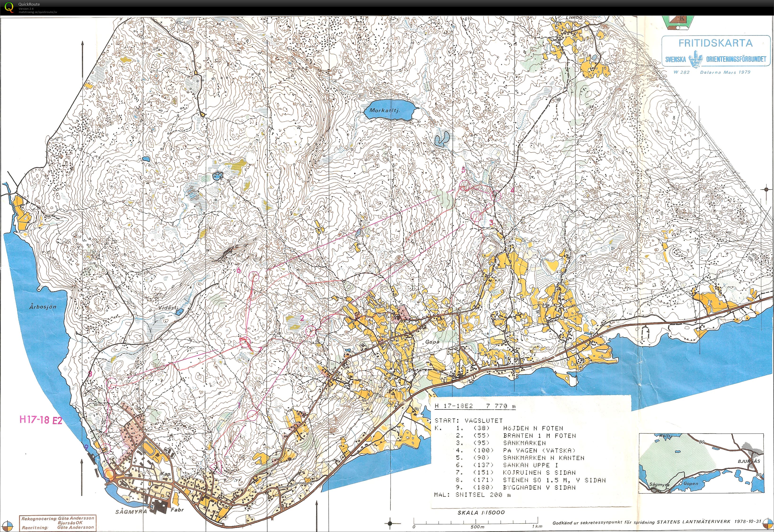Click the SÅGMYRA town label
Image resolution: width=774 pixels, height=532 pixels.
(x=131, y=512)
